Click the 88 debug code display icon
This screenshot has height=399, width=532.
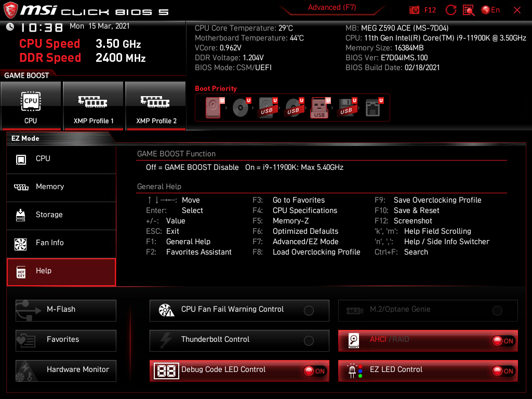click(166, 371)
